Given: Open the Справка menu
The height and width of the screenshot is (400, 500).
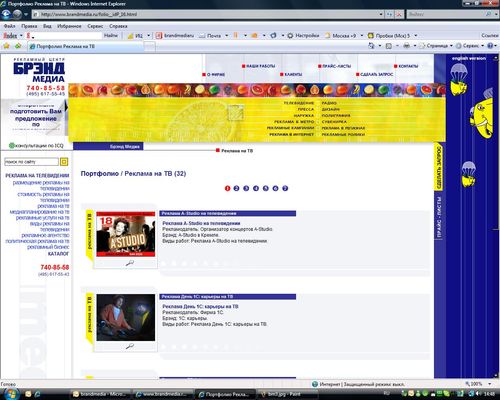Looking at the screenshot, I should 118,26.
